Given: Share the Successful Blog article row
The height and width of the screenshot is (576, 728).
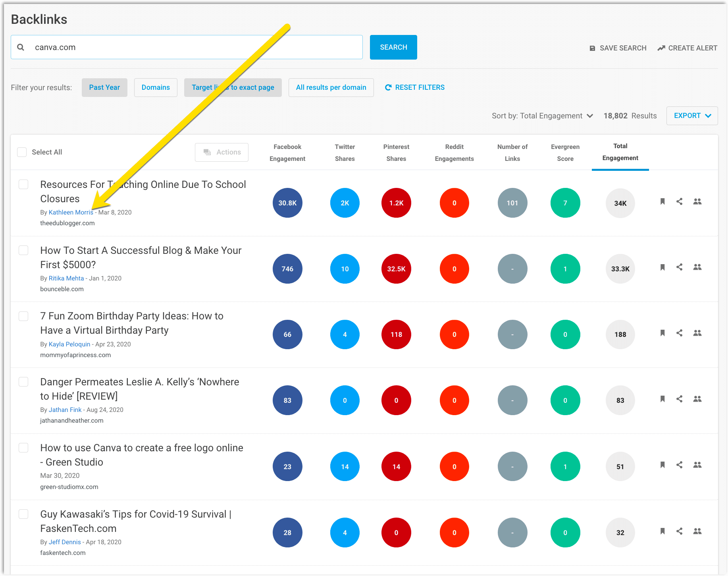Looking at the screenshot, I should point(680,267).
